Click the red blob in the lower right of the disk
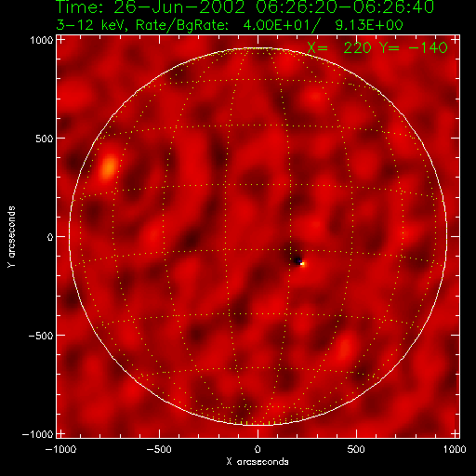Screen dimensions: 476x476 pyautogui.click(x=344, y=349)
